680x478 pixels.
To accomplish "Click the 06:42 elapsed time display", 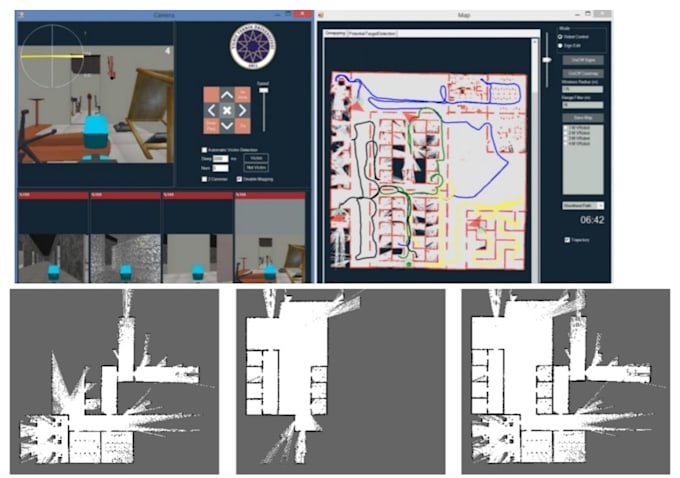I will [x=592, y=220].
